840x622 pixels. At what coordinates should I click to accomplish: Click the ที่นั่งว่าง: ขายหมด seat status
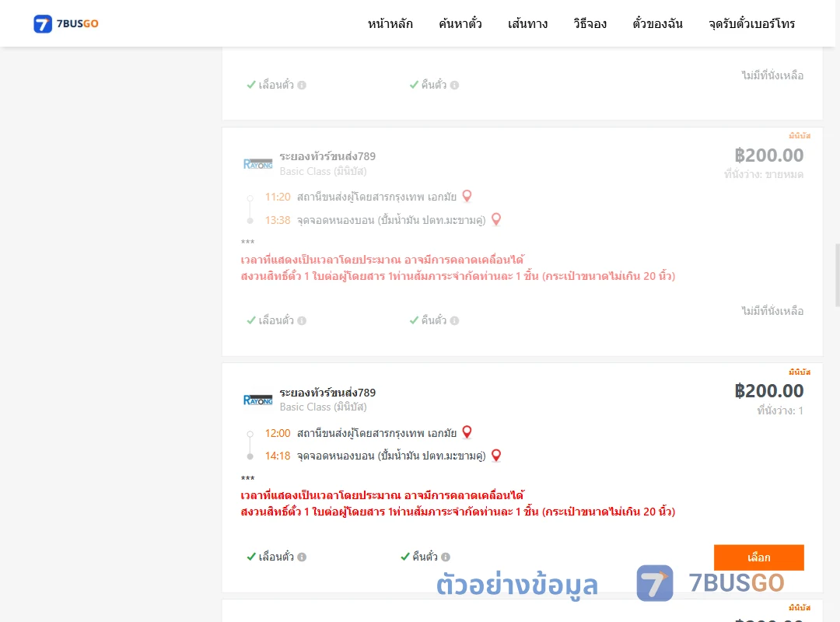tap(764, 174)
